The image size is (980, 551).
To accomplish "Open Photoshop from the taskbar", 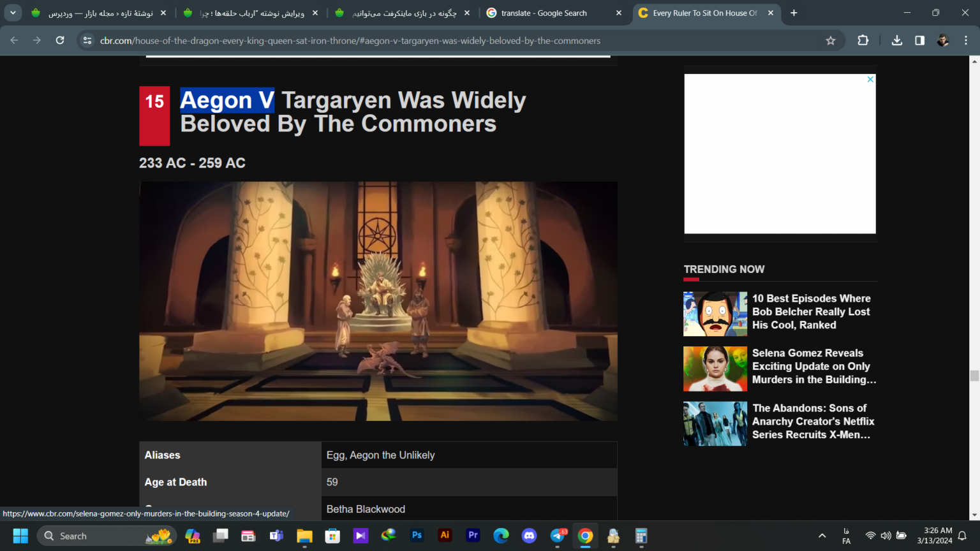I will click(x=417, y=536).
